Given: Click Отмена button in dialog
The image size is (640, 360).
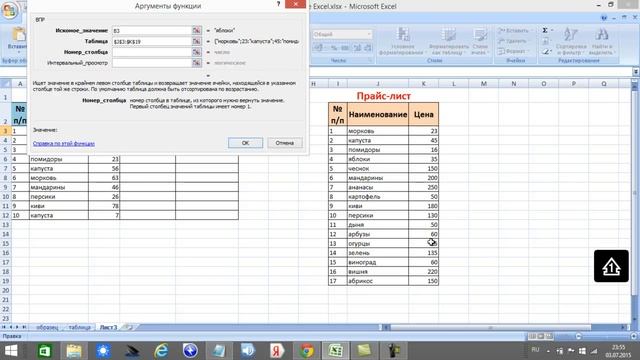Looking at the screenshot, I should (284, 143).
